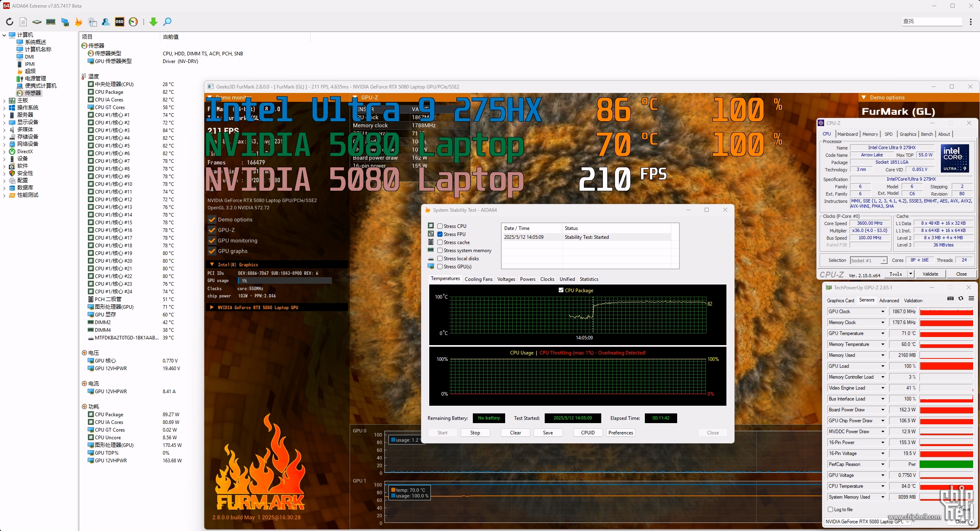Click the memory module icon in AIDA64 toolbar
The image size is (980, 531).
(51, 22)
